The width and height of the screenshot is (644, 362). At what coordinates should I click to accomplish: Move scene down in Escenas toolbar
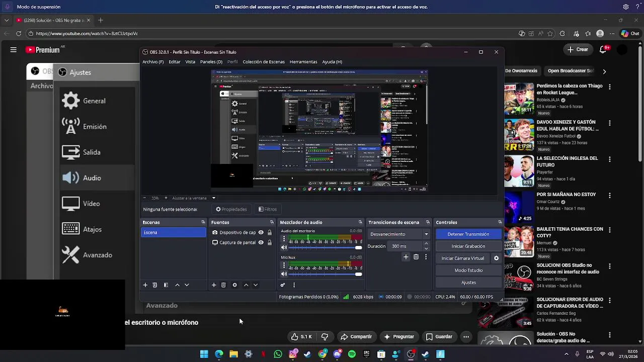(187, 285)
